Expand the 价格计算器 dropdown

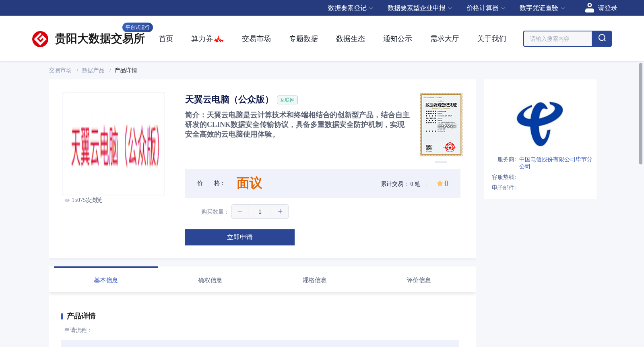[486, 8]
